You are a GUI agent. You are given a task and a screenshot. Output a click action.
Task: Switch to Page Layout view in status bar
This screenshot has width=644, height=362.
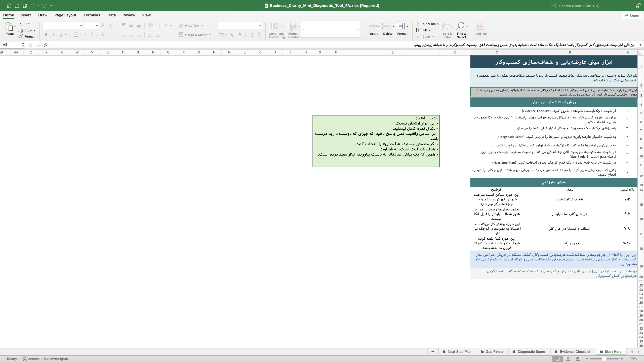point(568,359)
